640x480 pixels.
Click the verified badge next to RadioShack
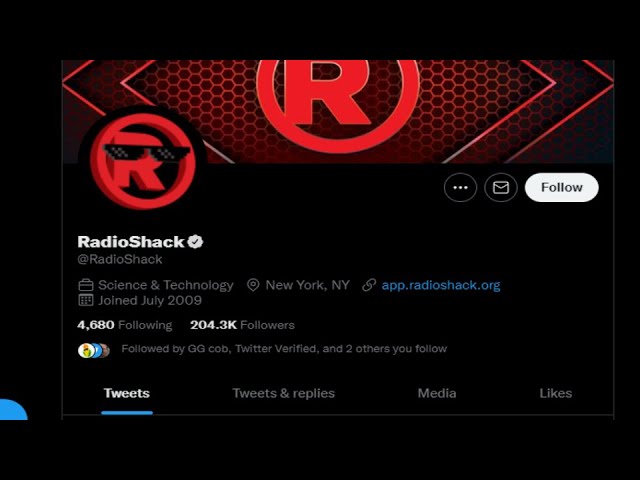195,242
